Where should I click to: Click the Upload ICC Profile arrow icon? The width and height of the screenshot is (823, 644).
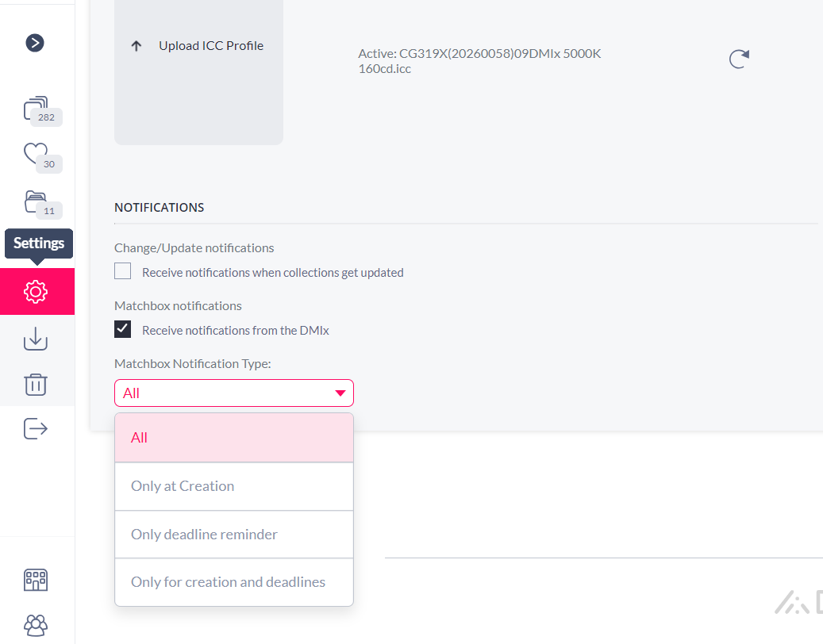(137, 46)
